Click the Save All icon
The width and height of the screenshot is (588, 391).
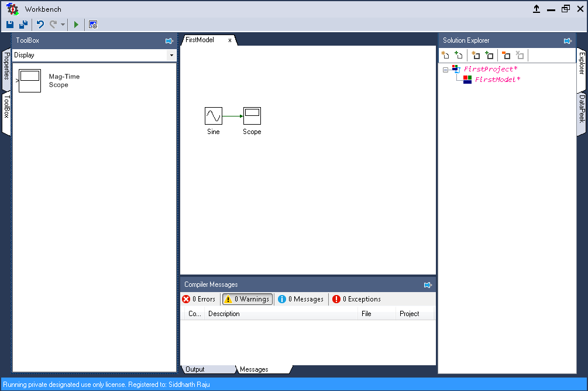[x=23, y=25]
